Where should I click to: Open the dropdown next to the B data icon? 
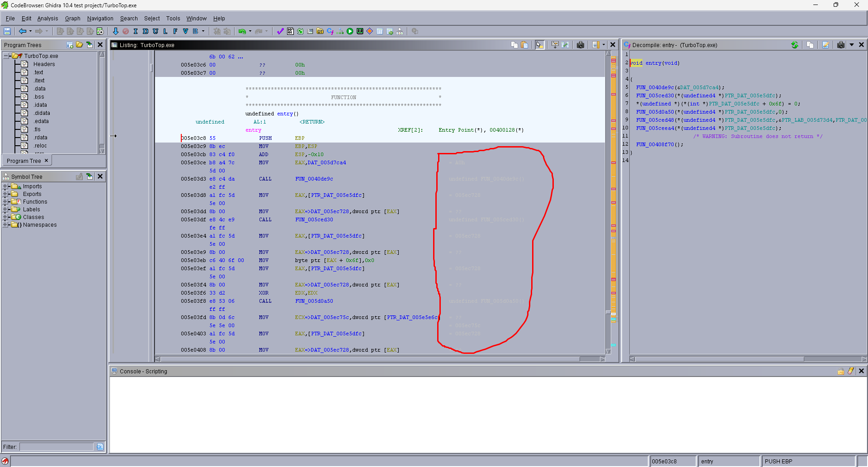[x=203, y=31]
